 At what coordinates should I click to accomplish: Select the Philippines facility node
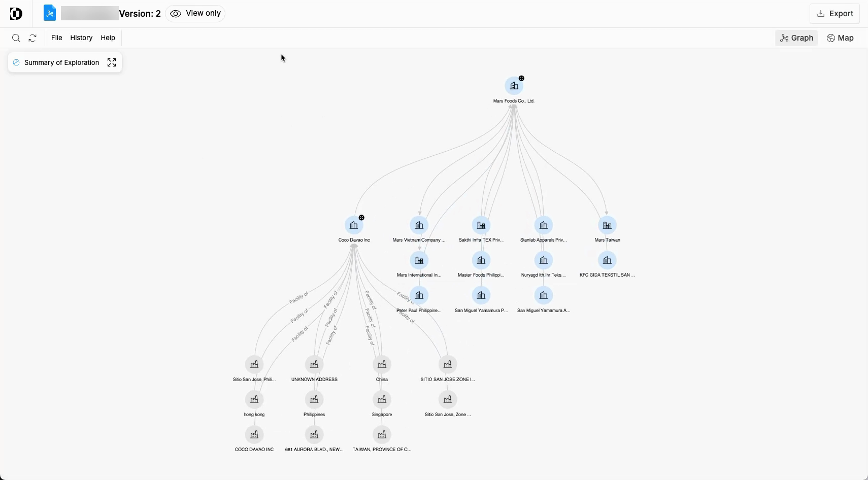point(314,399)
